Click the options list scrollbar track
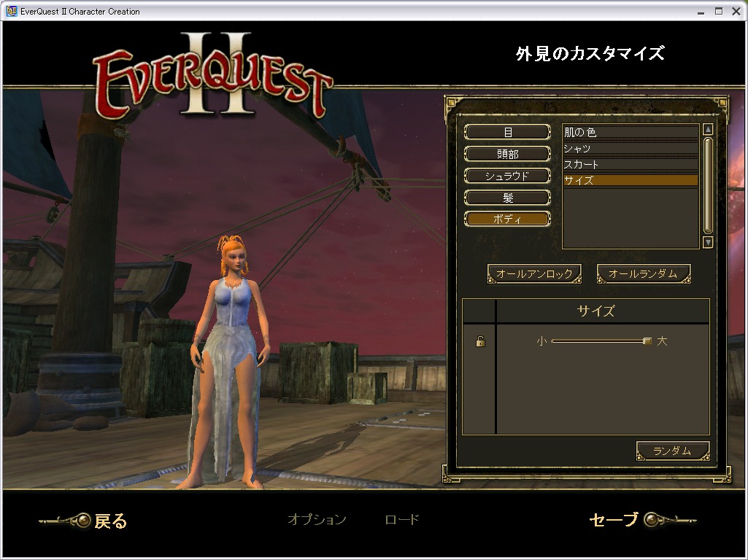748x560 pixels. tap(708, 186)
